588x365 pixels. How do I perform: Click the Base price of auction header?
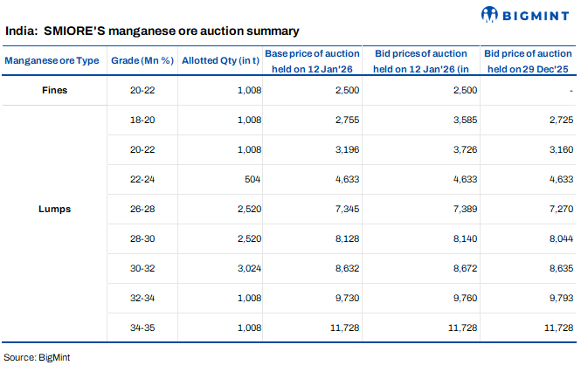[308, 60]
